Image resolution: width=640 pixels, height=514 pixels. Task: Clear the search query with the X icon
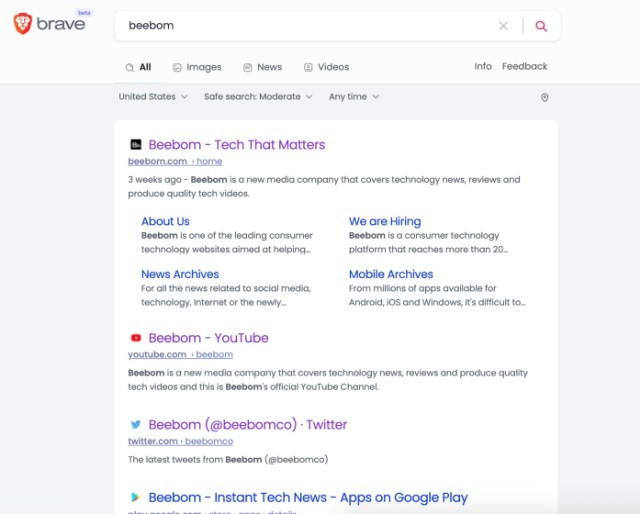coord(503,26)
